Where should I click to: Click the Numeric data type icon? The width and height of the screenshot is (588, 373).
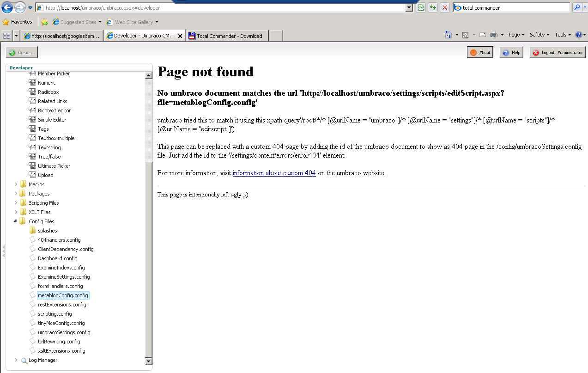pos(32,83)
